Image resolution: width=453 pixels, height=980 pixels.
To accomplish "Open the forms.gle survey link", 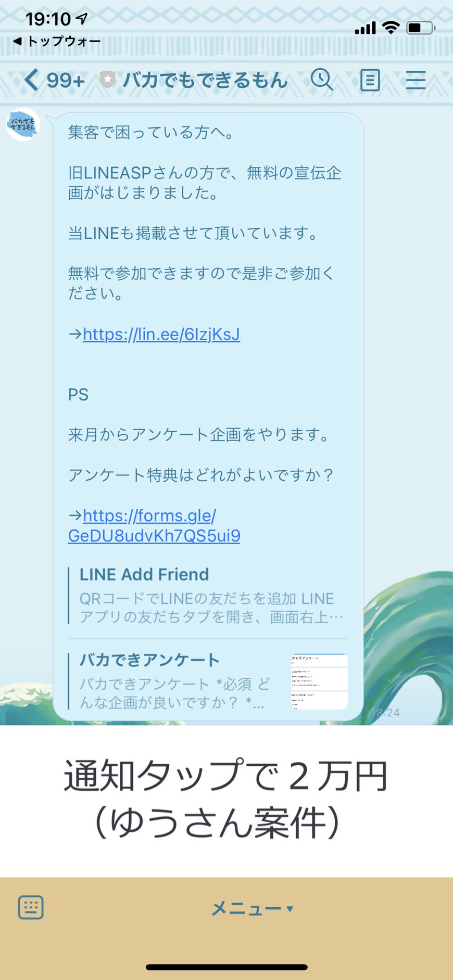I will tap(154, 525).
